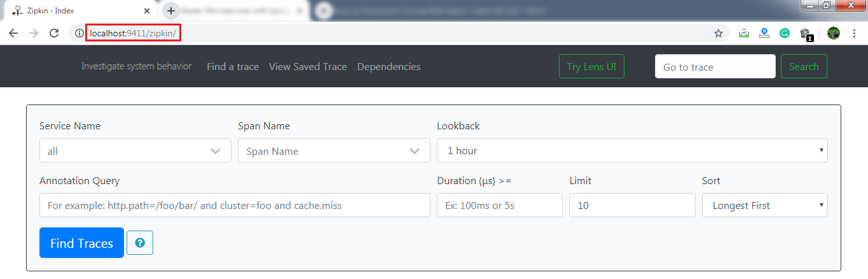Click the Sort label
This screenshot has width=868, height=279.
click(x=711, y=181)
